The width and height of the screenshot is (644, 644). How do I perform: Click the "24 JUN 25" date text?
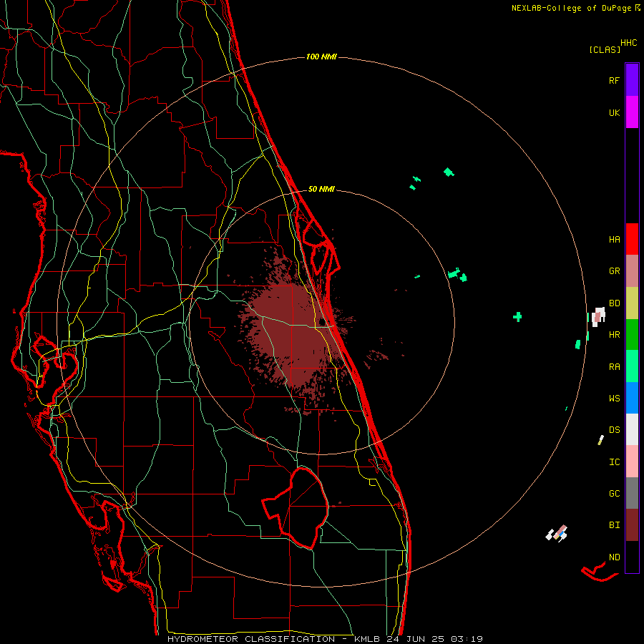416,639
